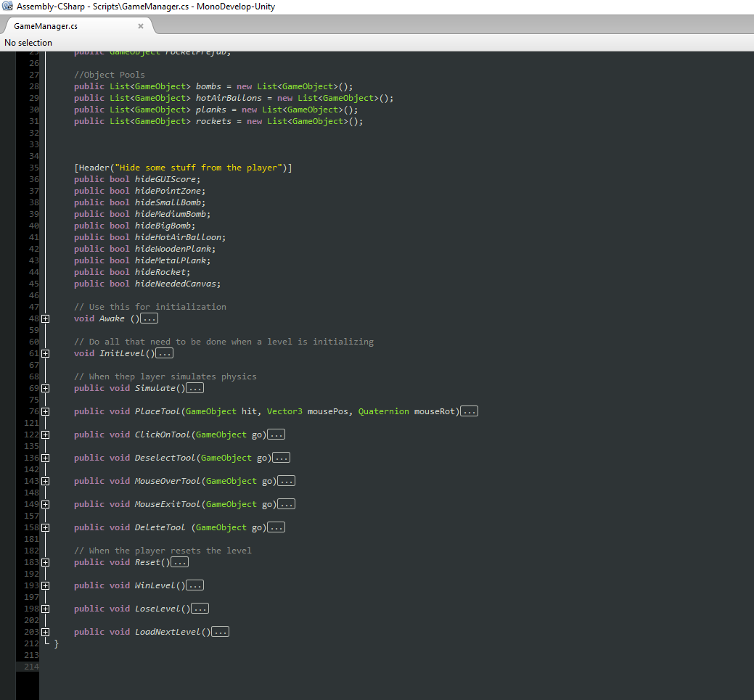
Task: Expand the folded Simulate method
Action: pyautogui.click(x=45, y=389)
